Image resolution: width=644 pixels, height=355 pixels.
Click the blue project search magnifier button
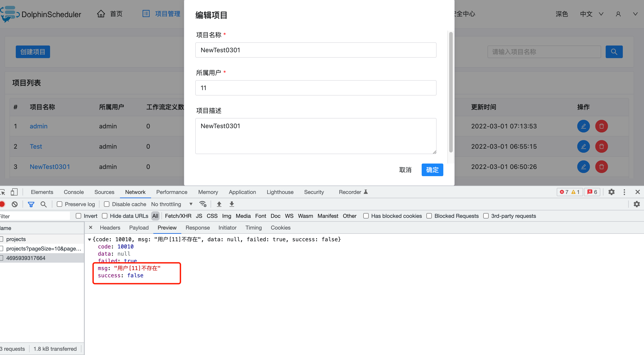pos(614,52)
